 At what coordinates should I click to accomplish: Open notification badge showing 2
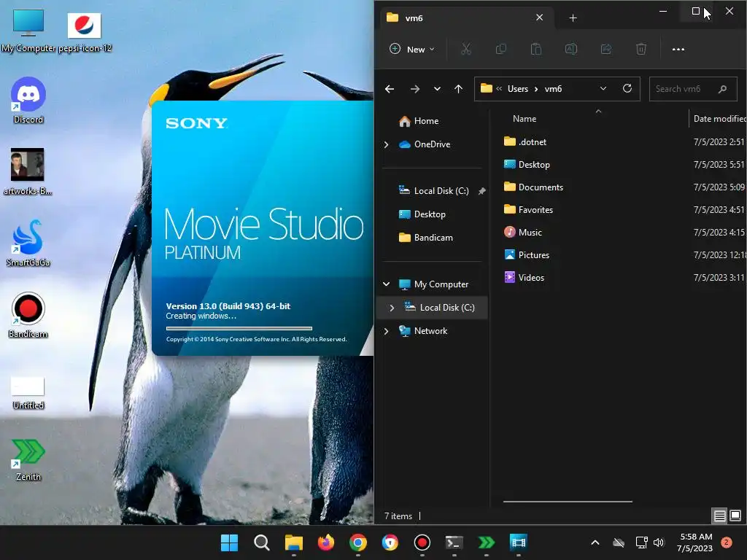coord(726,542)
